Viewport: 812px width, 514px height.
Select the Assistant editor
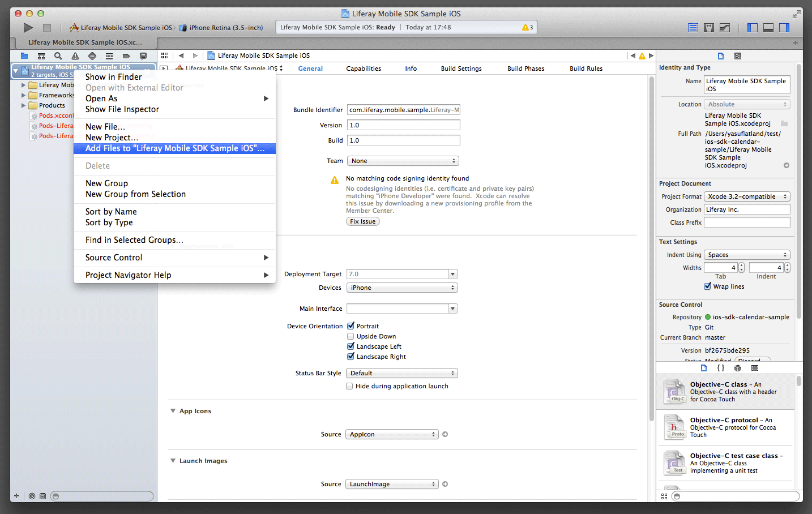pyautogui.click(x=708, y=27)
